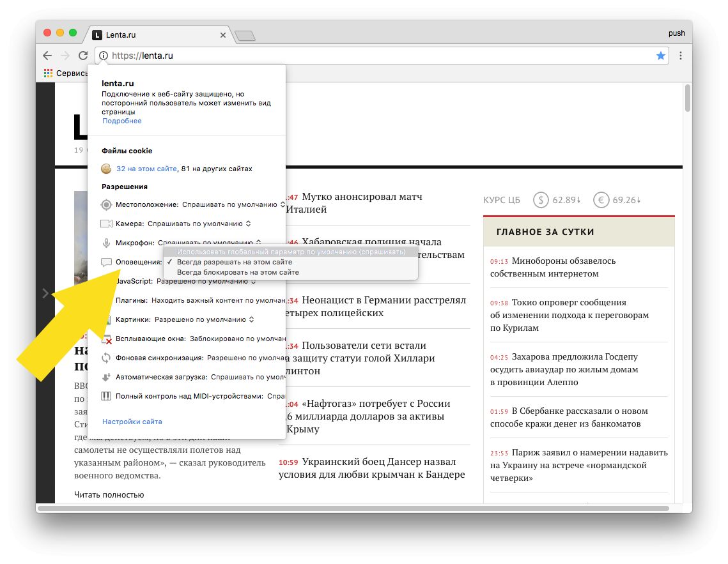Click the left sidebar expand chevron

pos(45,293)
